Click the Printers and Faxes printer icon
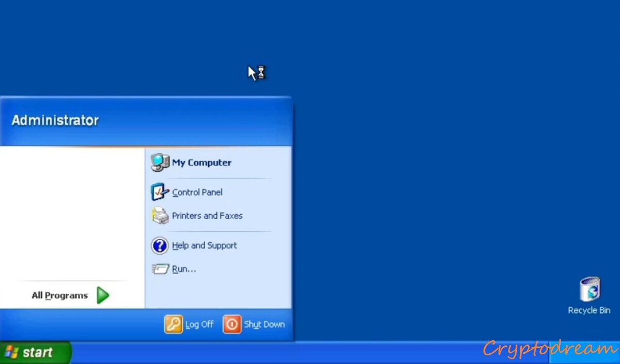Image resolution: width=620 pixels, height=364 pixels. (x=160, y=215)
